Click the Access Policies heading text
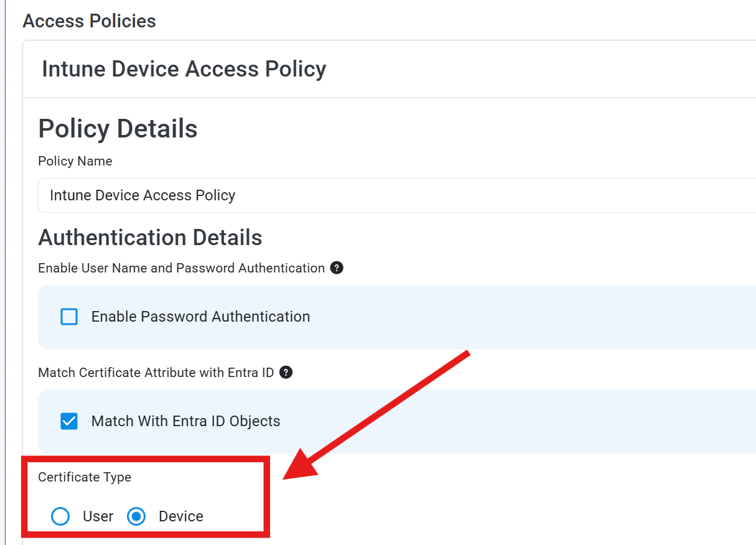Viewport: 756px width, 545px height. [89, 21]
